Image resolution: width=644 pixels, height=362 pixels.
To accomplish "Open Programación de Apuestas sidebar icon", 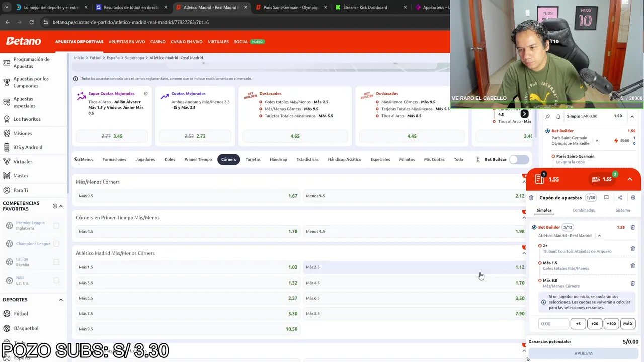I will click(x=7, y=63).
